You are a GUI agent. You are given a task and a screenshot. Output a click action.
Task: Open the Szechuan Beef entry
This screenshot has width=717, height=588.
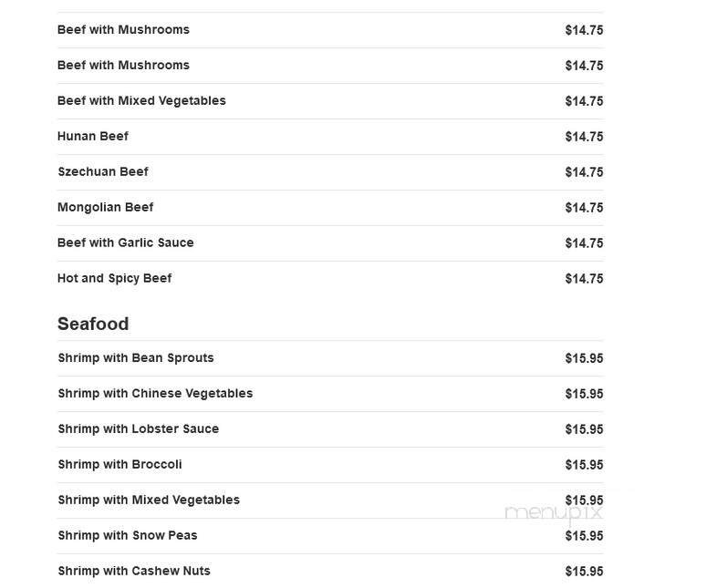103,172
